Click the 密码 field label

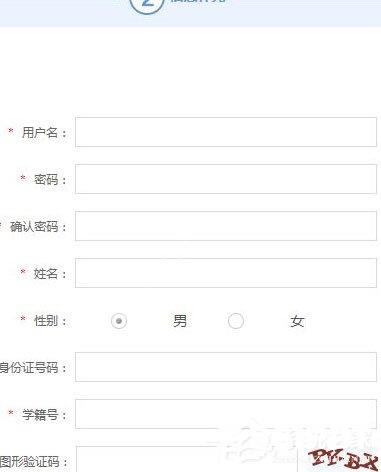[46, 180]
